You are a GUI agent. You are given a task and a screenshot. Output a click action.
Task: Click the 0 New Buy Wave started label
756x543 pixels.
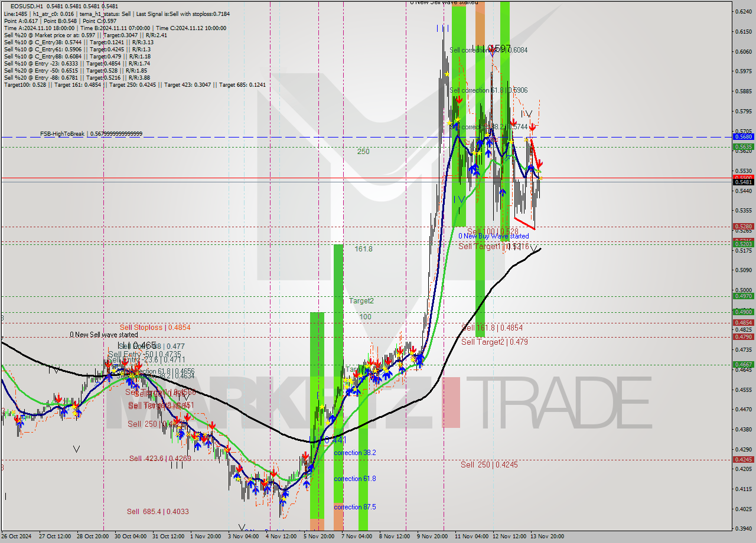click(494, 236)
